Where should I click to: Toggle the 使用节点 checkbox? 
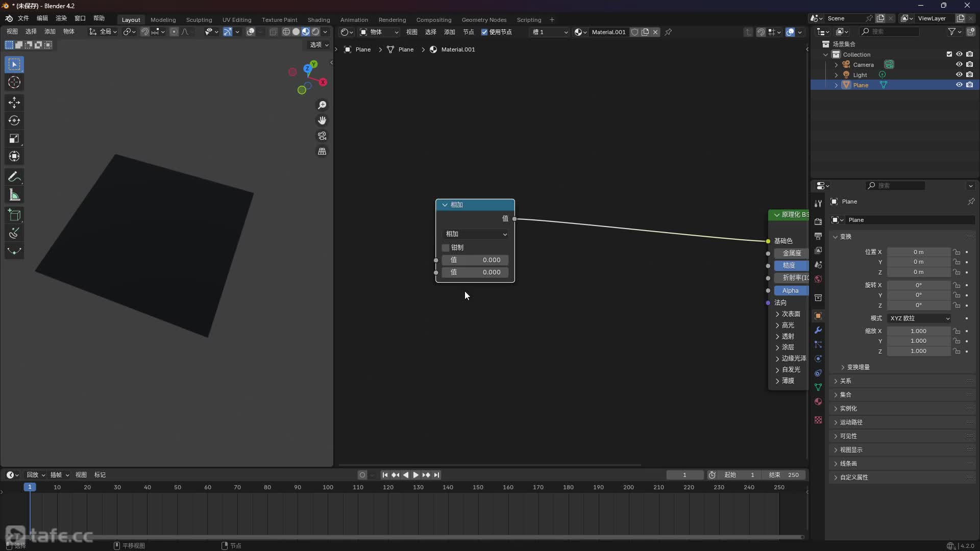click(484, 32)
